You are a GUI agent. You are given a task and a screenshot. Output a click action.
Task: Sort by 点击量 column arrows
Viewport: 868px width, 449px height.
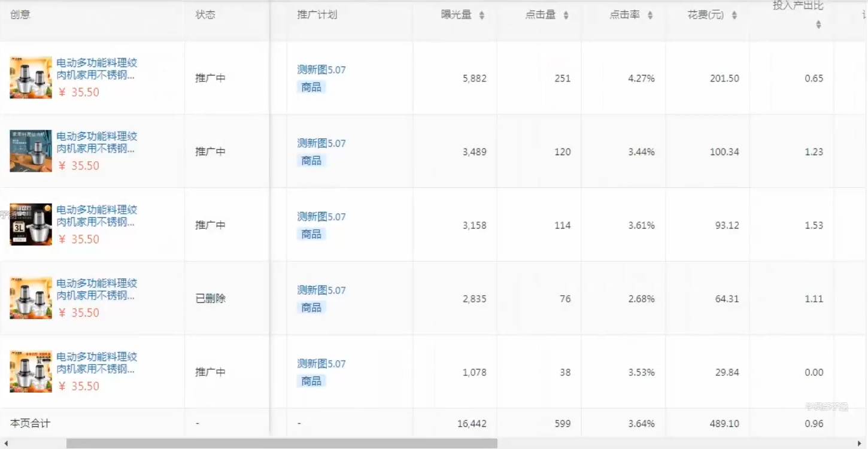[x=566, y=15]
